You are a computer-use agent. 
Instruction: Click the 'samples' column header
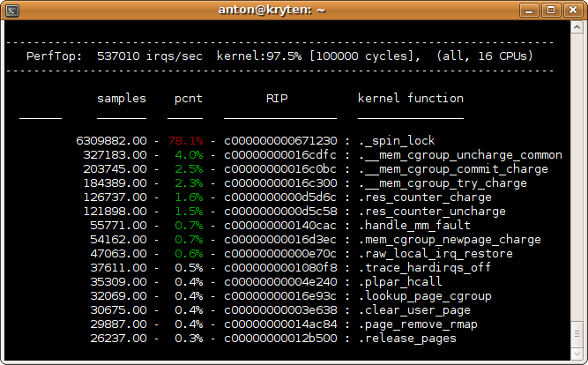122,99
